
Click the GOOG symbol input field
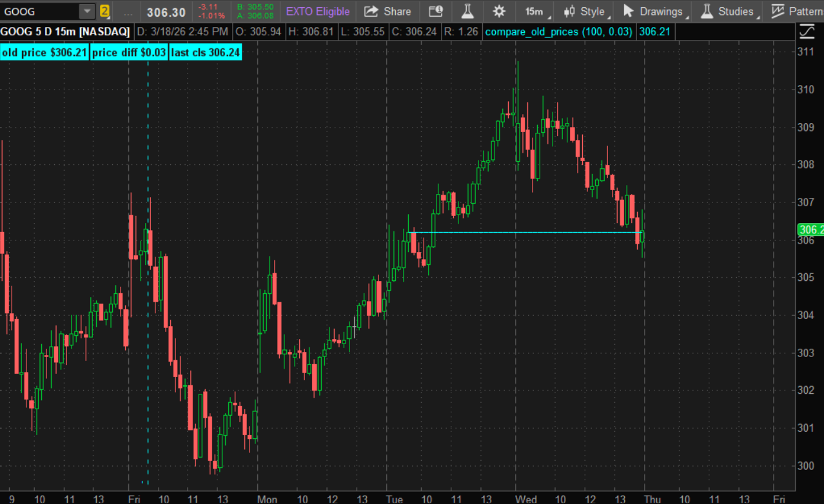[x=40, y=12]
